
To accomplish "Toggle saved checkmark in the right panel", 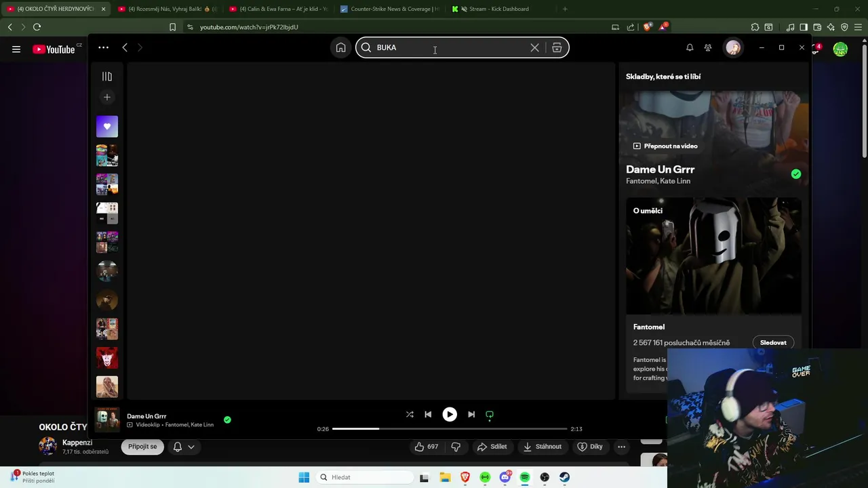I will [795, 174].
